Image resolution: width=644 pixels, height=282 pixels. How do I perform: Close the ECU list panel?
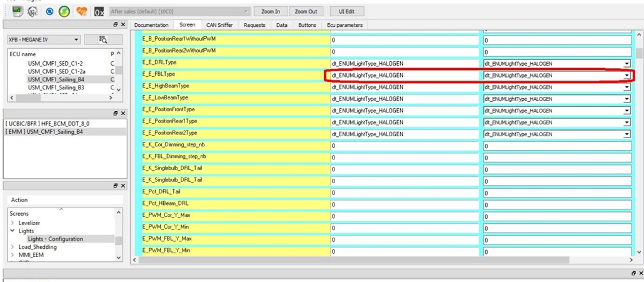point(123,25)
